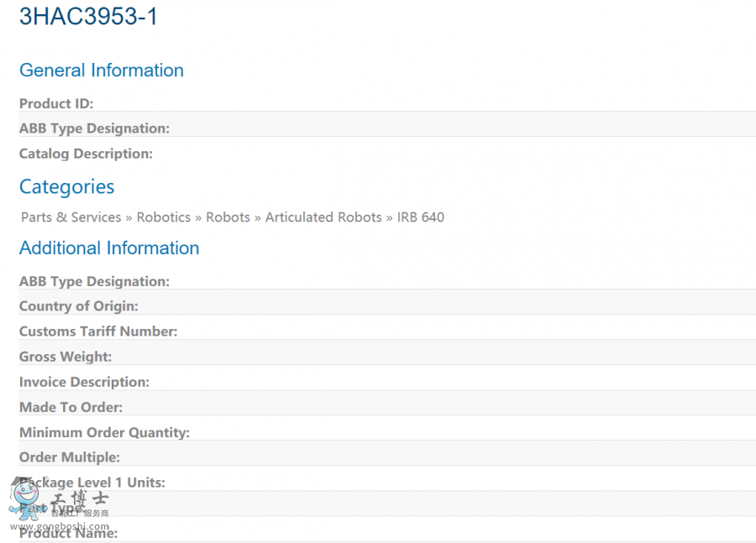
Task: Open Articulated Robots breadcrumb link
Action: tap(323, 217)
